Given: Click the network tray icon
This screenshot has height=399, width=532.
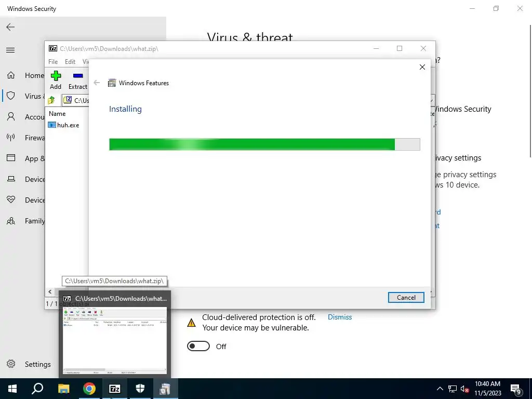Looking at the screenshot, I should 453,389.
